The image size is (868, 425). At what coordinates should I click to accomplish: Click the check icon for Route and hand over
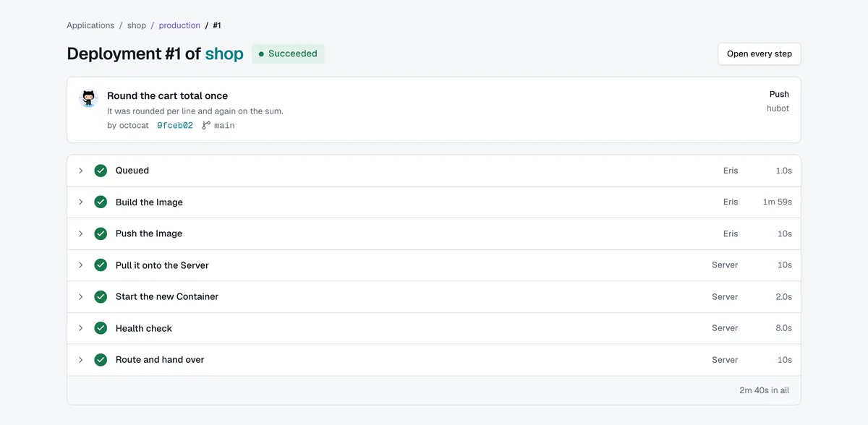[101, 359]
